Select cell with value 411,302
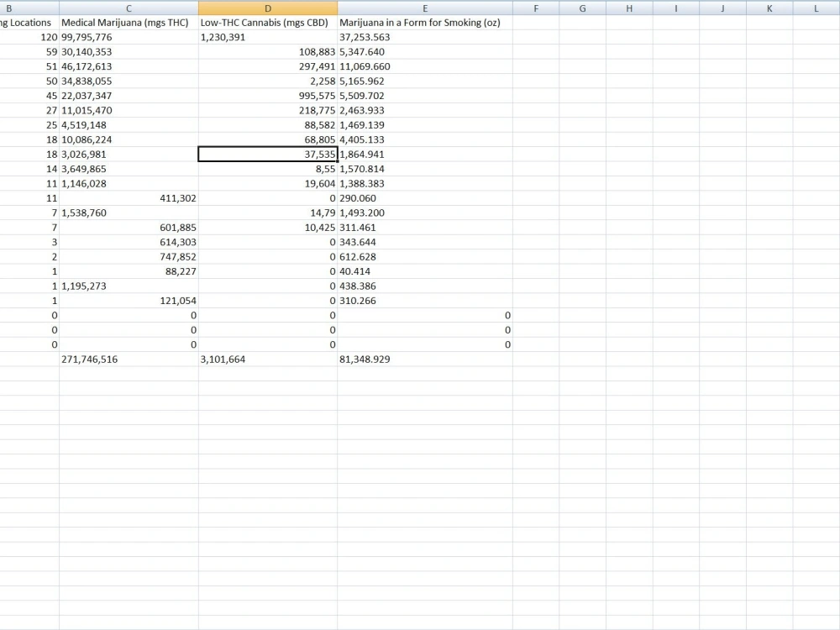Image resolution: width=840 pixels, height=630 pixels. 129,198
